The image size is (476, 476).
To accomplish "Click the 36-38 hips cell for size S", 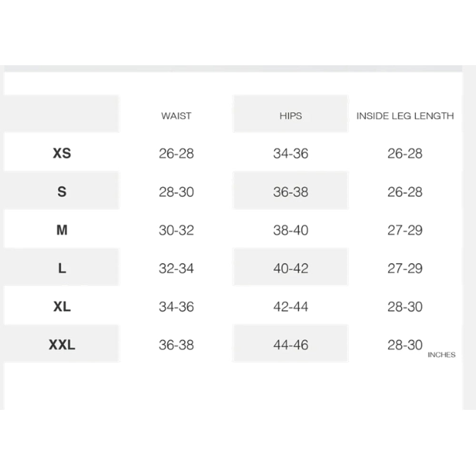I will [290, 192].
